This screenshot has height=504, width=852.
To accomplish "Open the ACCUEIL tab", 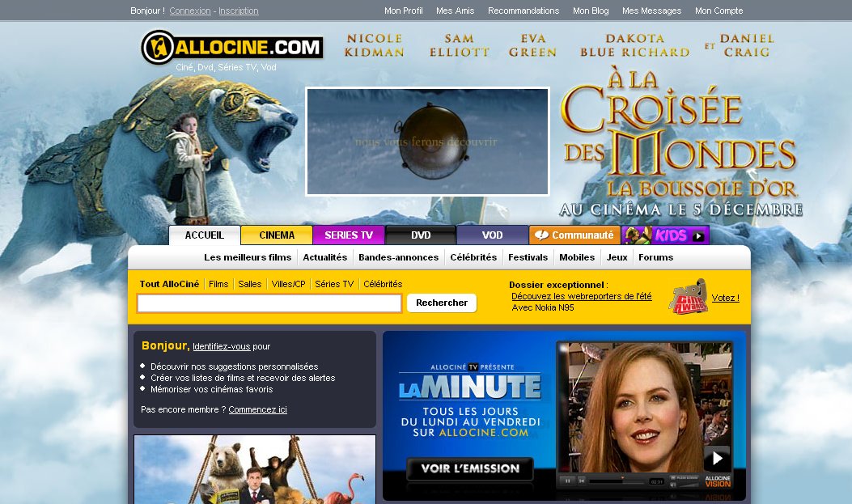I will point(205,235).
